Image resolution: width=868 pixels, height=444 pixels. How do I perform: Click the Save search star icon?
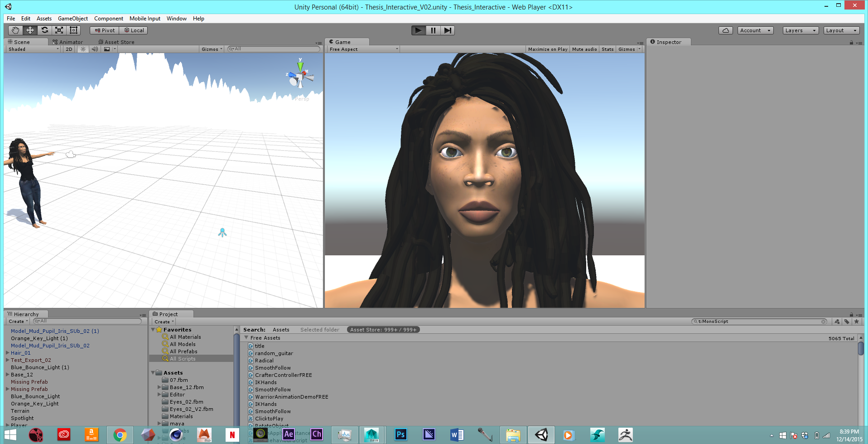[x=856, y=322]
